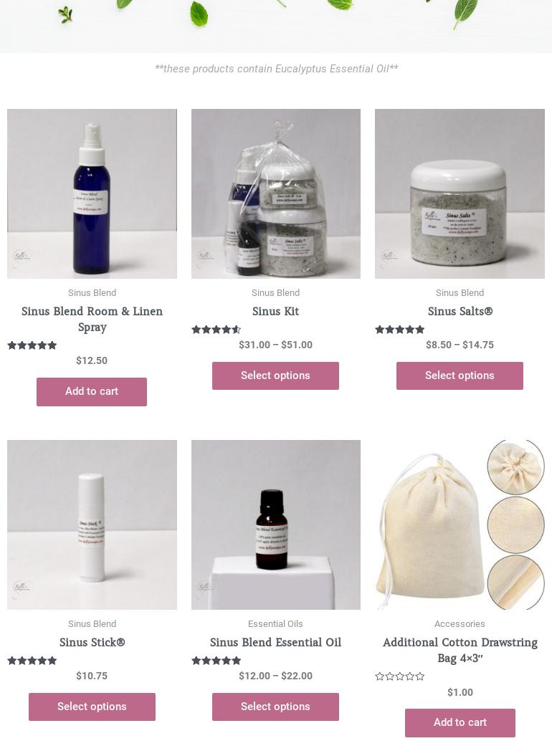552x756 pixels.
Task: Open the Sinus Blend Essential Oil title link
Action: pyautogui.click(x=275, y=642)
